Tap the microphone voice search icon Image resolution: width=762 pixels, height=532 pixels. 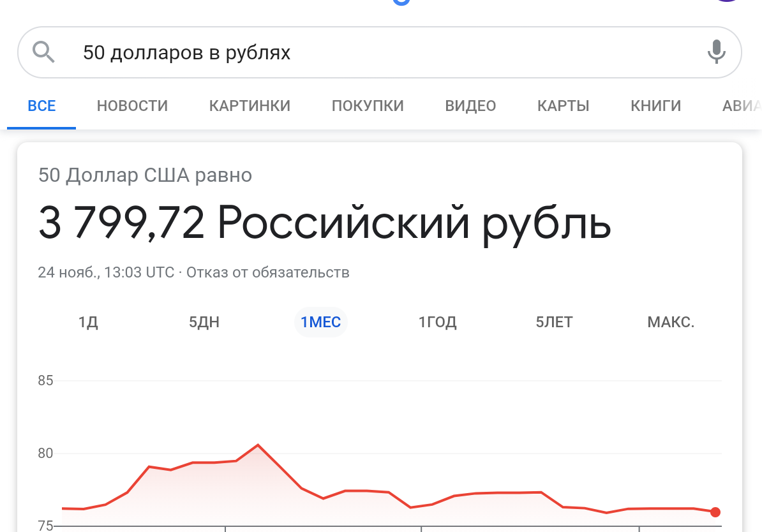coord(716,52)
